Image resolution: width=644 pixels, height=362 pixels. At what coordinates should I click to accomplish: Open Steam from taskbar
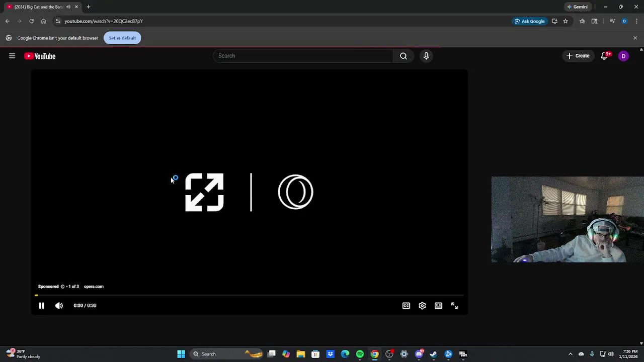click(x=434, y=354)
